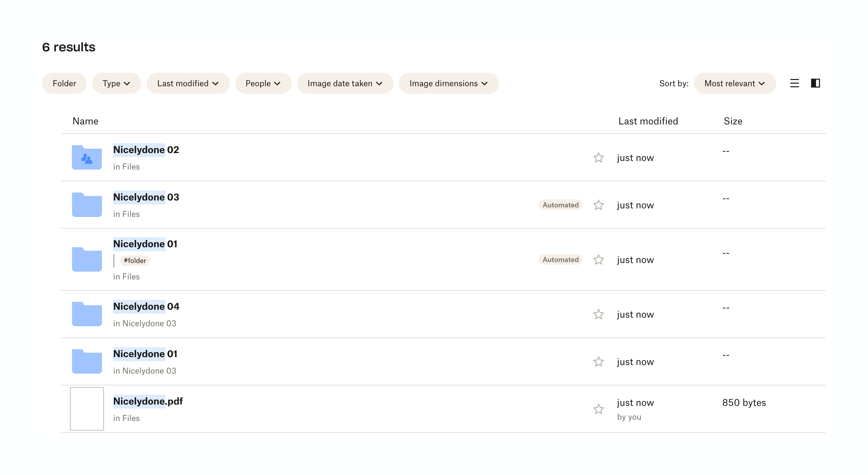The width and height of the screenshot is (868, 475).
Task: Switch to list view layout icon
Action: tap(794, 83)
